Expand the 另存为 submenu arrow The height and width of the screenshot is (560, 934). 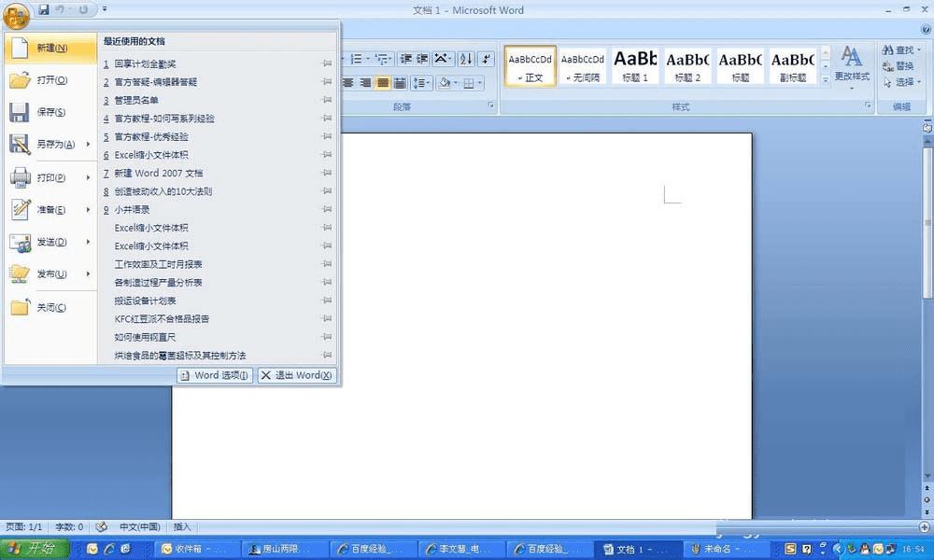(x=88, y=144)
